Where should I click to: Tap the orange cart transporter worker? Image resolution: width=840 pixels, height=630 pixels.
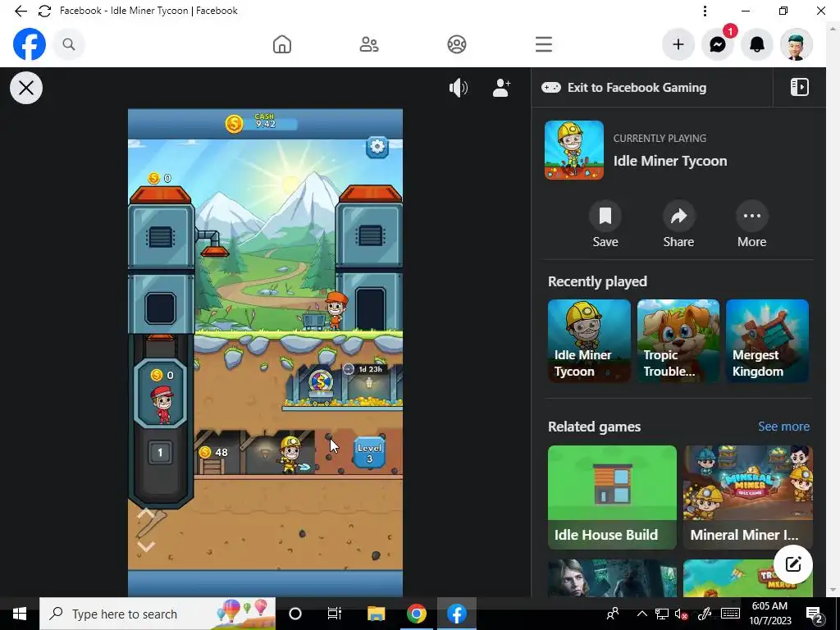pyautogui.click(x=335, y=309)
